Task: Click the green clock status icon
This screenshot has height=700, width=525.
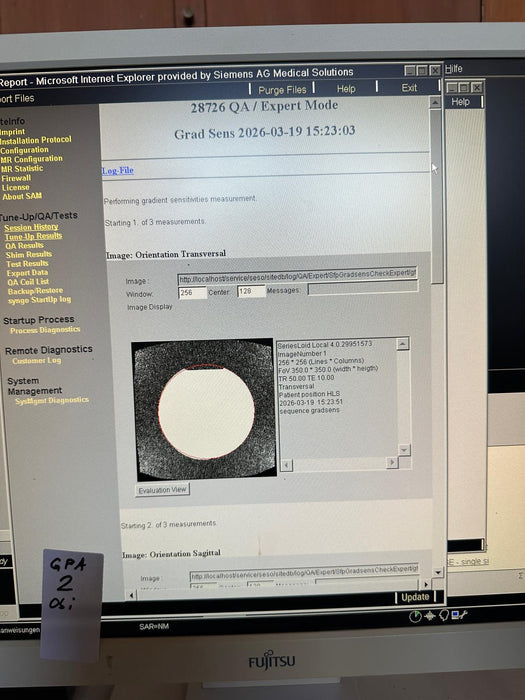Action: point(415,617)
